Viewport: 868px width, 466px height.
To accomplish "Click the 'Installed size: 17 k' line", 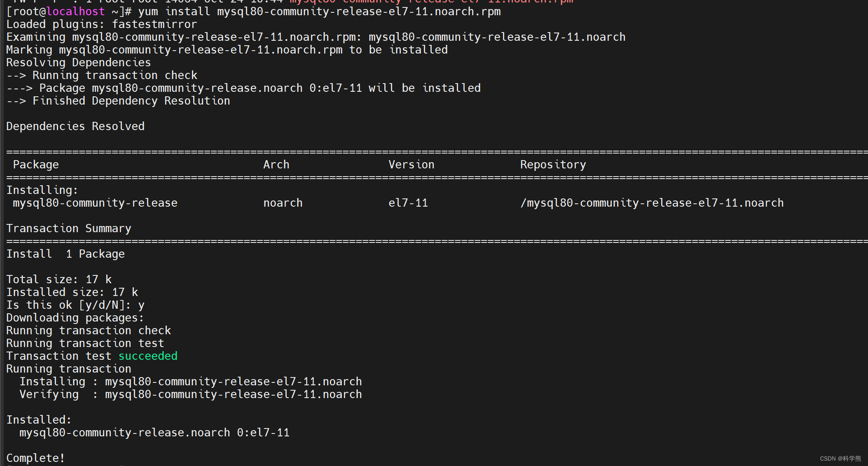I will [x=72, y=292].
